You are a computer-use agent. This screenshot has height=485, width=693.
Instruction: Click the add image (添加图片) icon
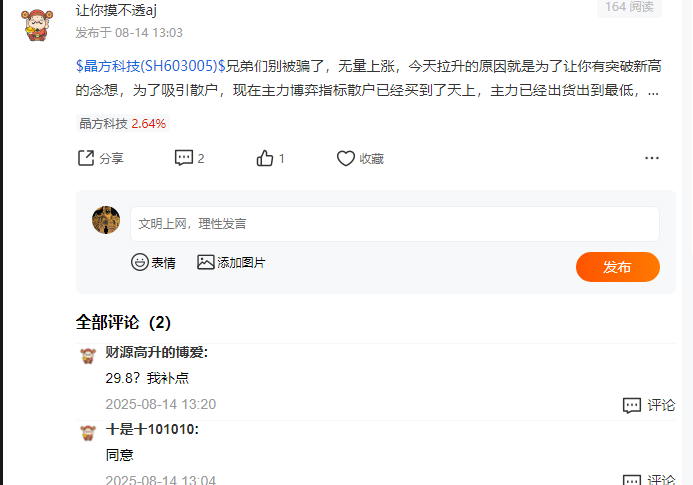[206, 262]
